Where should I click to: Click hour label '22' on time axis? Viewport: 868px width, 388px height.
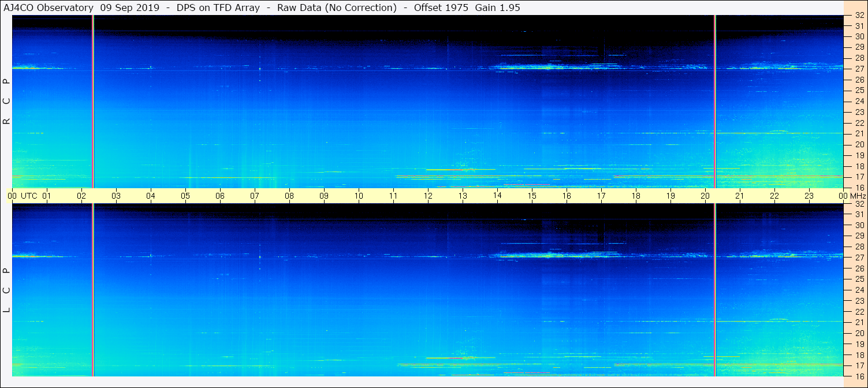click(774, 196)
